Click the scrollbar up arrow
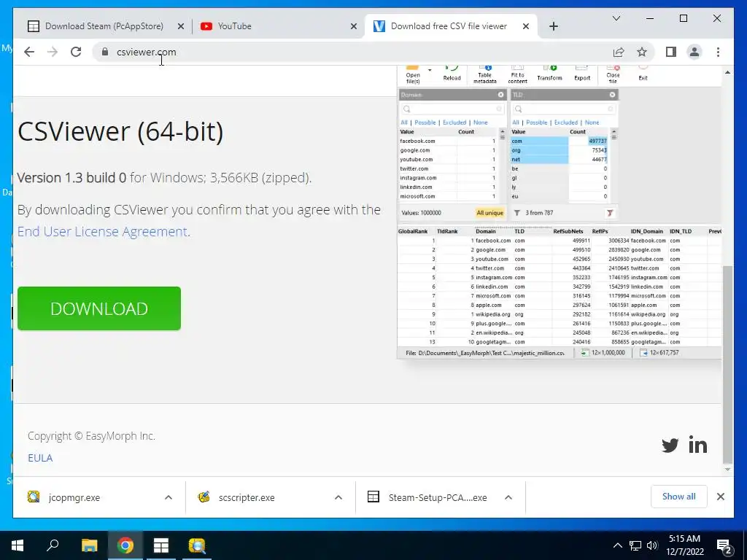Screen dimensions: 747x560 pos(727,72)
